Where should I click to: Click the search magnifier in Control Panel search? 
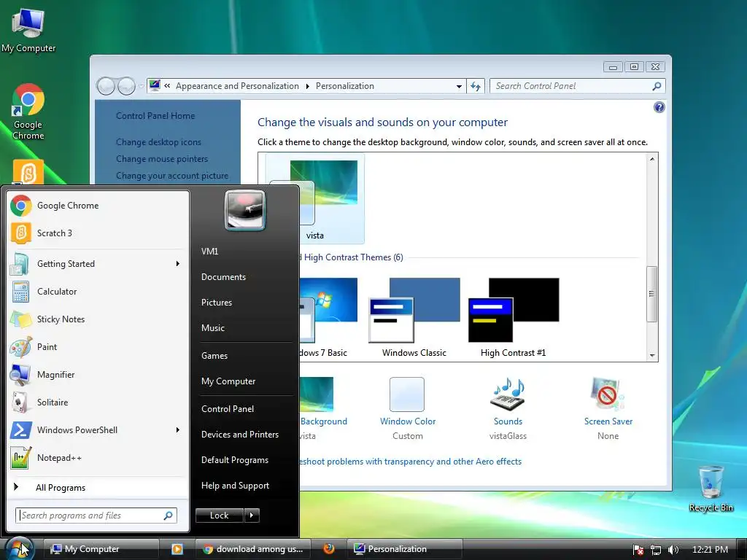(x=657, y=86)
